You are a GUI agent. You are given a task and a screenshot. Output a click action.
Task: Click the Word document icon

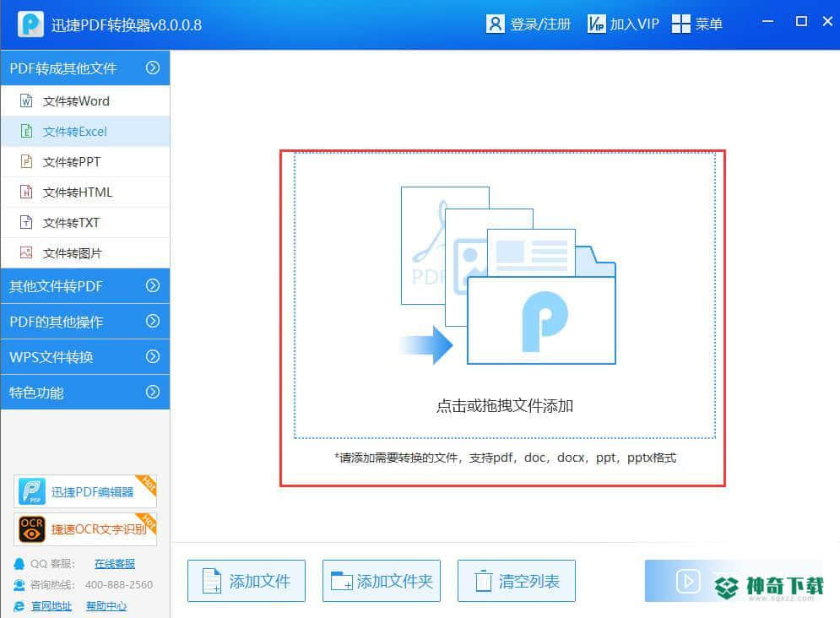coord(26,100)
